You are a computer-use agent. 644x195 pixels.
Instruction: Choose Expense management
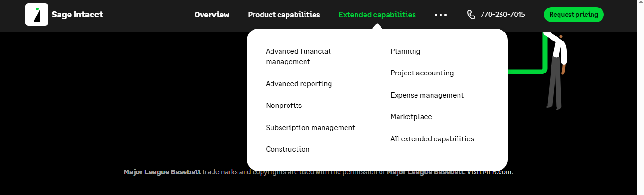point(427,95)
